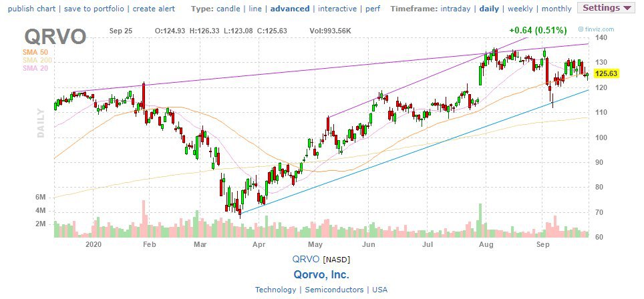The height and width of the screenshot is (299, 644).
Task: Set timeframe to intraday
Action: (x=456, y=9)
